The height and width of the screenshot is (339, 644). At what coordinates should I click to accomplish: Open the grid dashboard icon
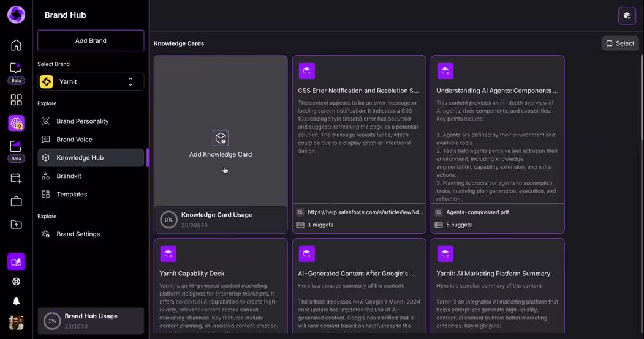point(16,100)
